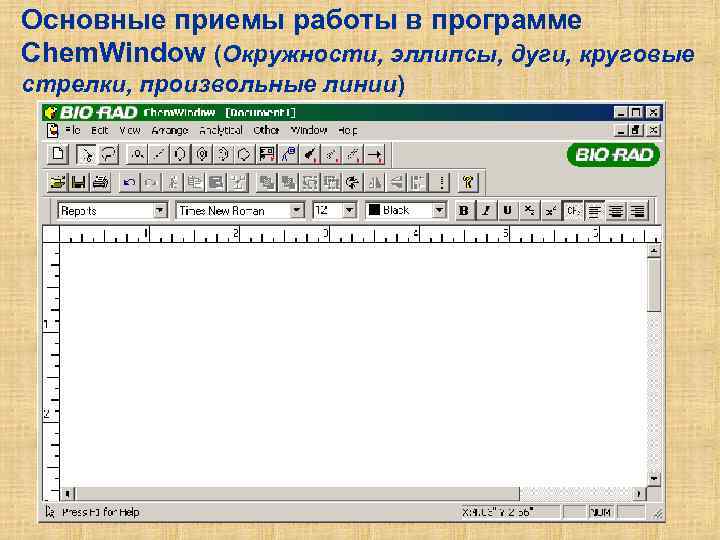Select the short dotted bond tool
The image size is (720, 540).
(x=332, y=154)
